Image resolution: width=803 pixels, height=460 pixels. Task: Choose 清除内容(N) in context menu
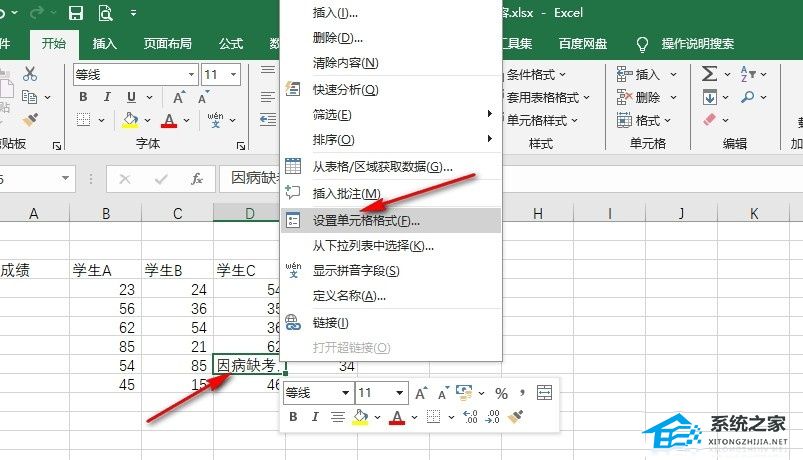click(391, 62)
